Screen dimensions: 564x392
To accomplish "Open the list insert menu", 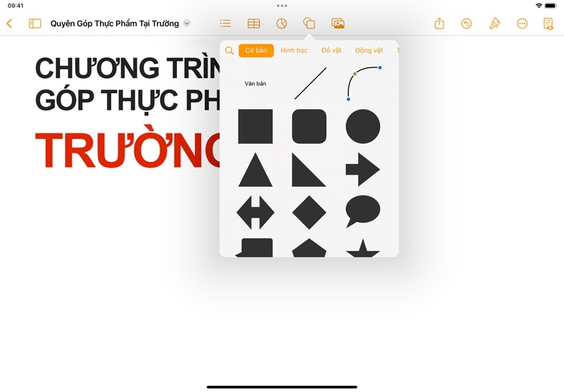I will coord(225,24).
